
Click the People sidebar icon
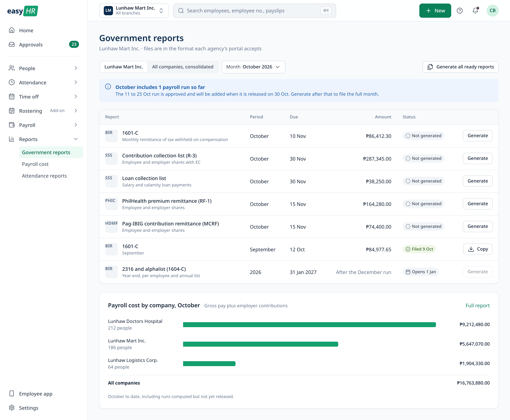pyautogui.click(x=12, y=68)
